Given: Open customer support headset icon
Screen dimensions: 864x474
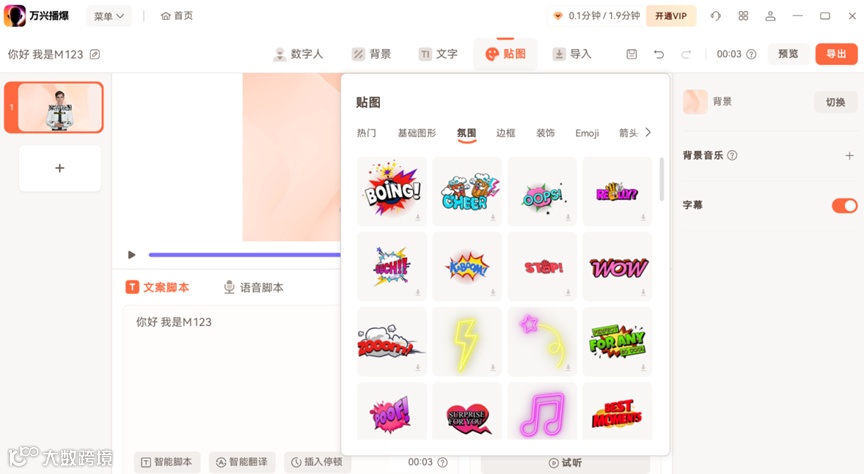Looking at the screenshot, I should (715, 16).
